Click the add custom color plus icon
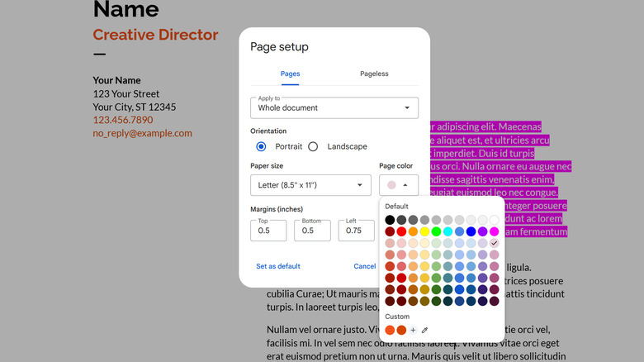Viewport: 644px width, 362px height. tap(413, 330)
